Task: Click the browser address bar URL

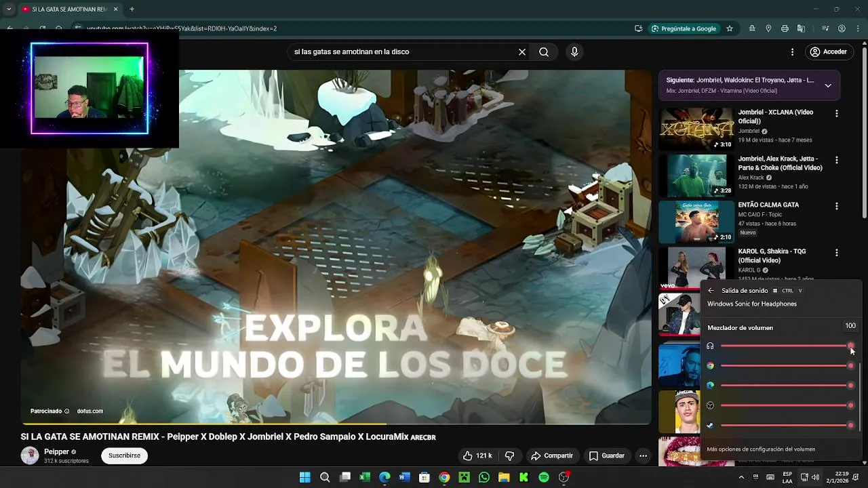Action: (x=182, y=28)
